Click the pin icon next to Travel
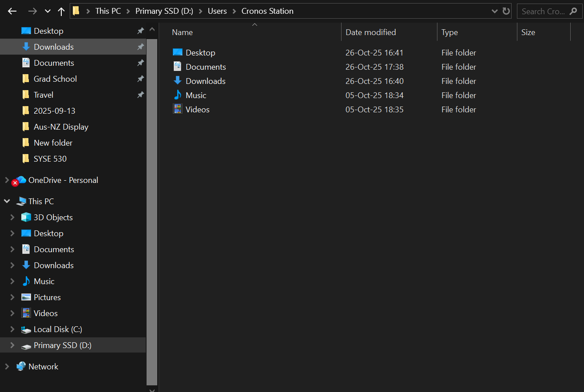584x392 pixels. 140,95
